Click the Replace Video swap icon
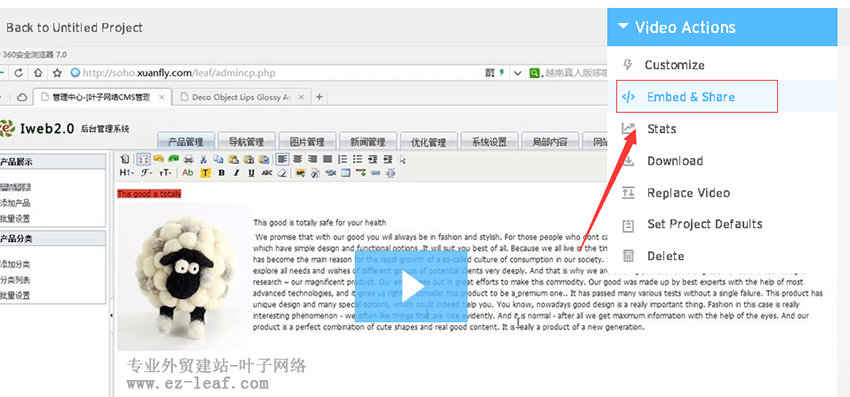 628,193
